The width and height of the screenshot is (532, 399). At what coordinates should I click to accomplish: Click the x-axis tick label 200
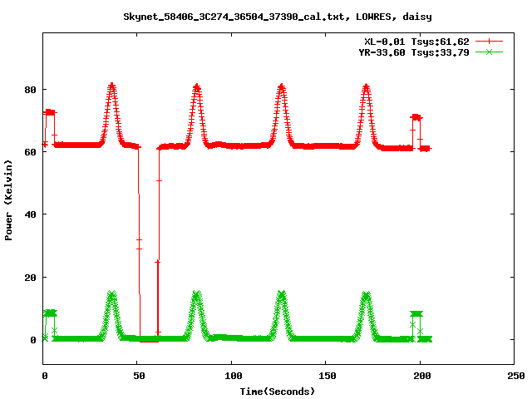422,376
